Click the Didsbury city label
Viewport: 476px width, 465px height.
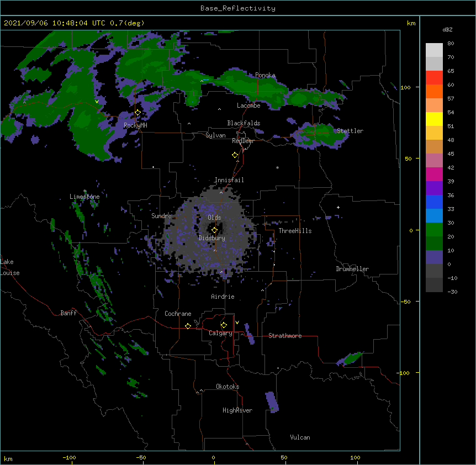point(212,238)
